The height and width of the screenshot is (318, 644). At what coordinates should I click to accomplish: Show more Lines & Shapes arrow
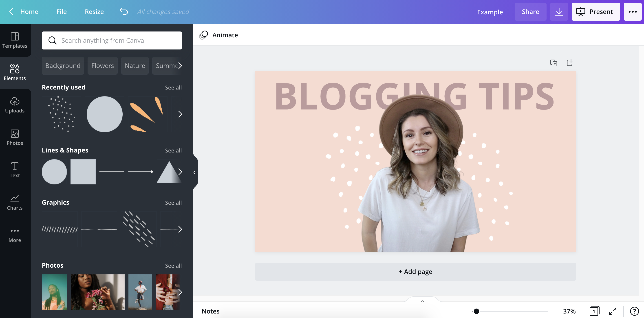tap(180, 172)
